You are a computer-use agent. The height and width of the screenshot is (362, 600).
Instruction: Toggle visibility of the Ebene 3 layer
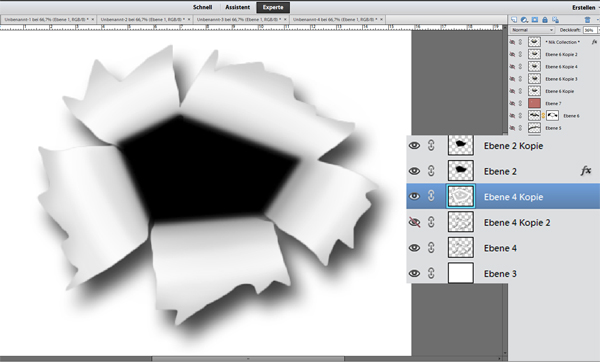tap(414, 273)
